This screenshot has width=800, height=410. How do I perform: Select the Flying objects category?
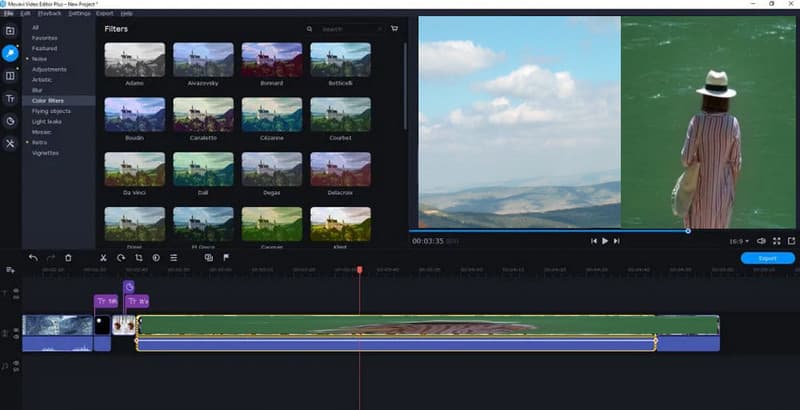click(51, 111)
